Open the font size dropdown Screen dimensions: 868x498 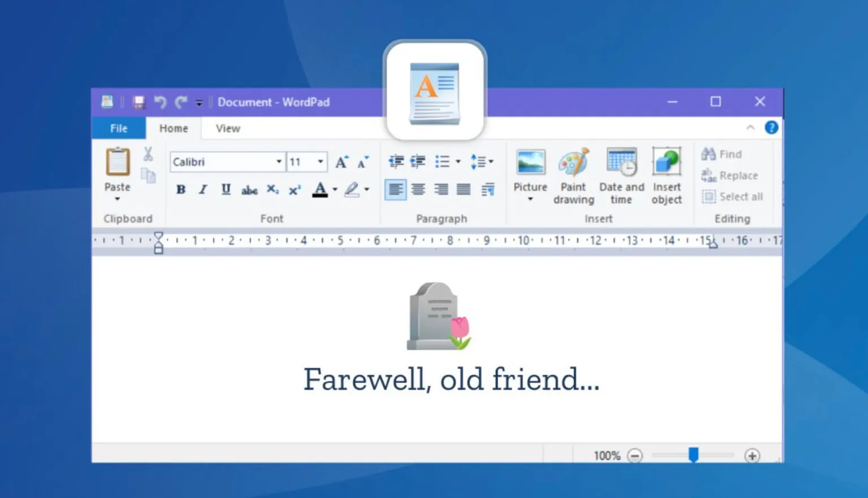coord(320,162)
